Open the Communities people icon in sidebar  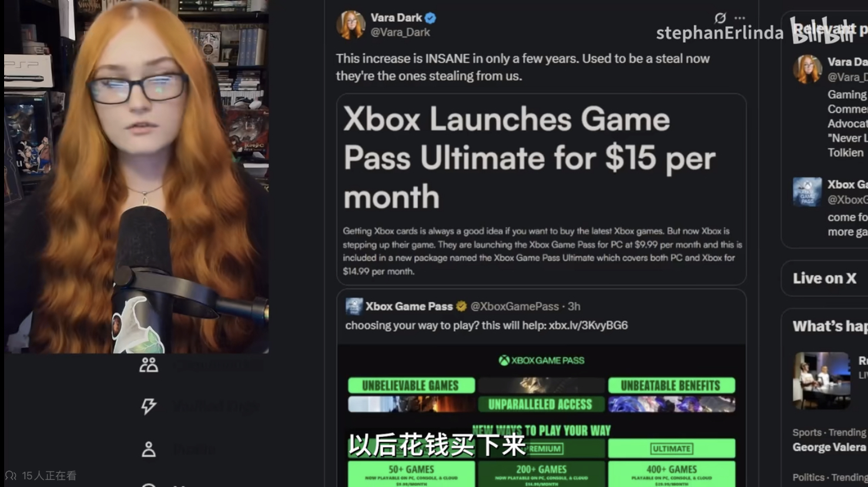[x=149, y=365]
